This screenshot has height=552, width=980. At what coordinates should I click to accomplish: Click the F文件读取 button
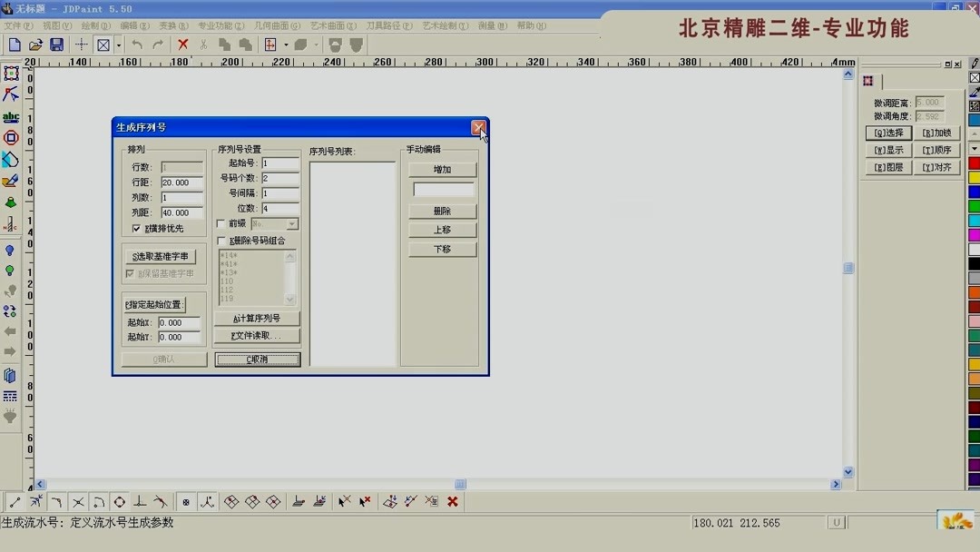click(x=257, y=335)
